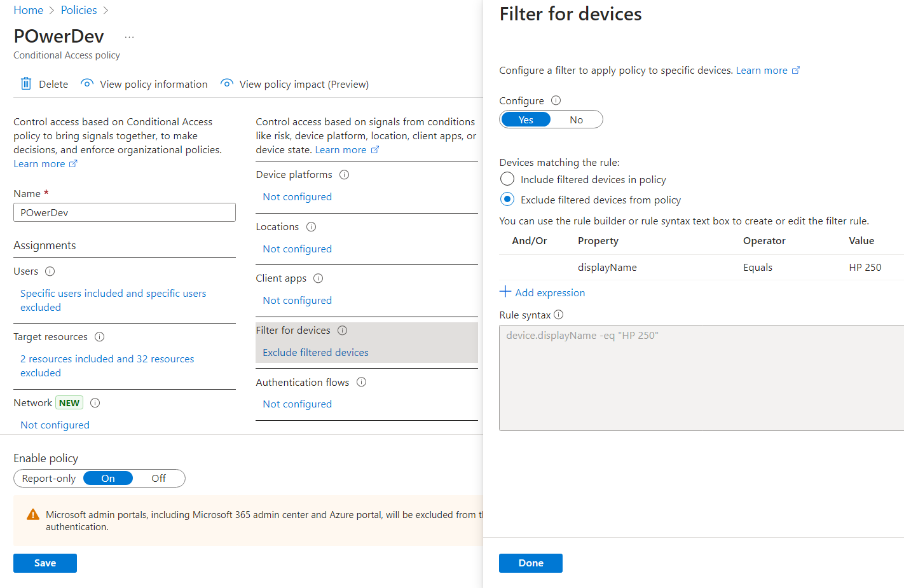Open Home from the breadcrumb
Image resolution: width=904 pixels, height=588 pixels.
29,10
